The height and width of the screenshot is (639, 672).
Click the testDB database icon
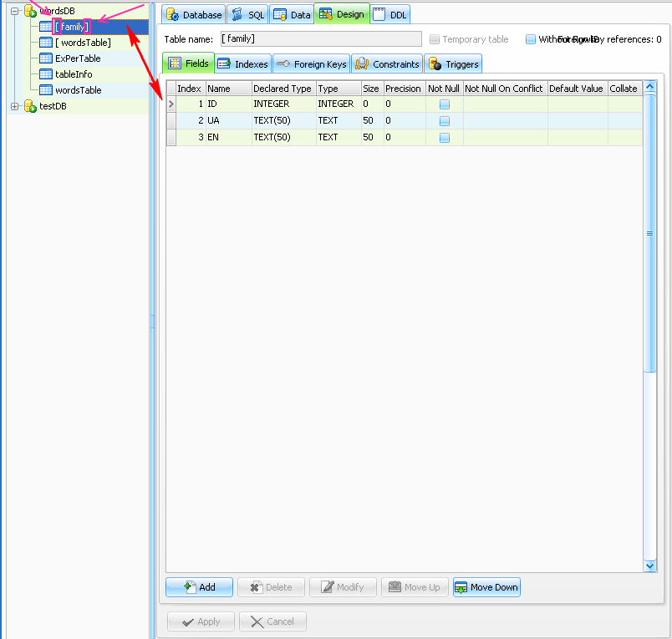tap(30, 106)
